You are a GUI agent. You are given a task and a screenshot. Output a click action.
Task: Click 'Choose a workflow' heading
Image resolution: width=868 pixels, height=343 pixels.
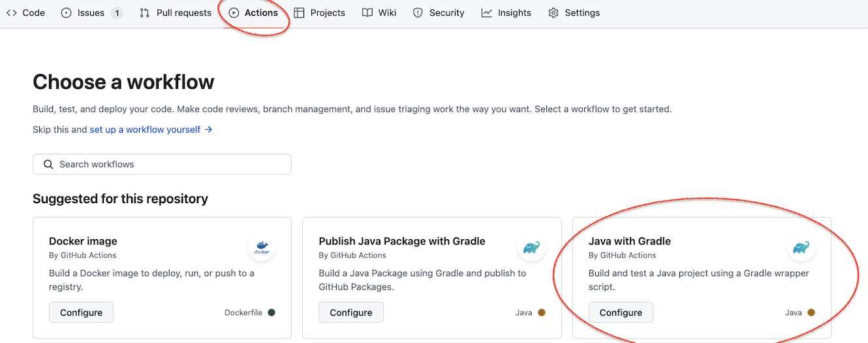click(x=123, y=82)
